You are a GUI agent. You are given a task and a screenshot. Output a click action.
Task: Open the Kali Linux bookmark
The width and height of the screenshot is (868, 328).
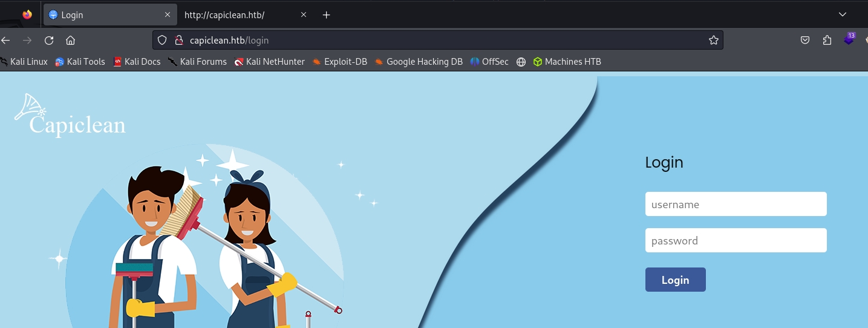pos(24,62)
